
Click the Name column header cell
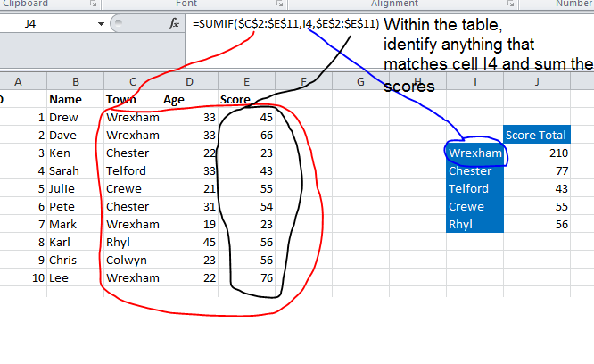click(x=75, y=99)
